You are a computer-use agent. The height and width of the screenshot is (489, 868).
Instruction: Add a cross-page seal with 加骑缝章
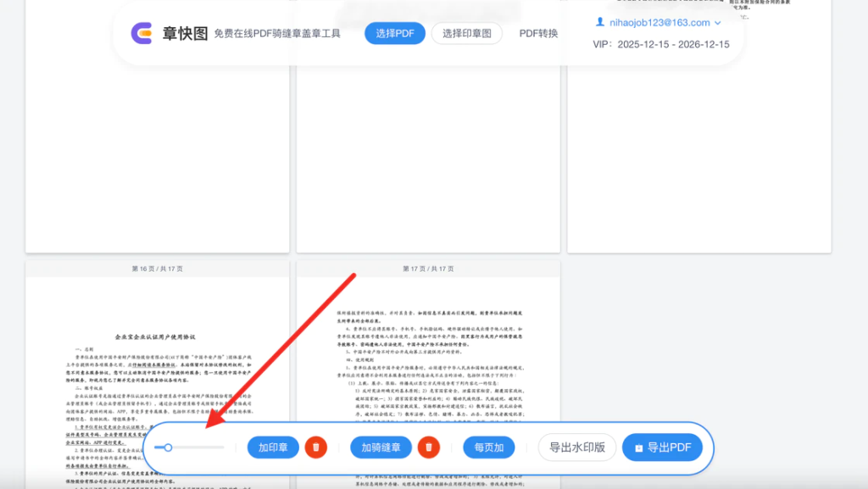[381, 447]
